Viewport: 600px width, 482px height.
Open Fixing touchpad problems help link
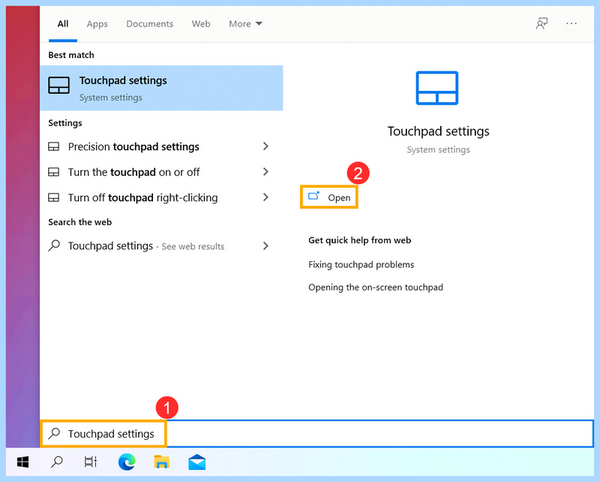(361, 265)
